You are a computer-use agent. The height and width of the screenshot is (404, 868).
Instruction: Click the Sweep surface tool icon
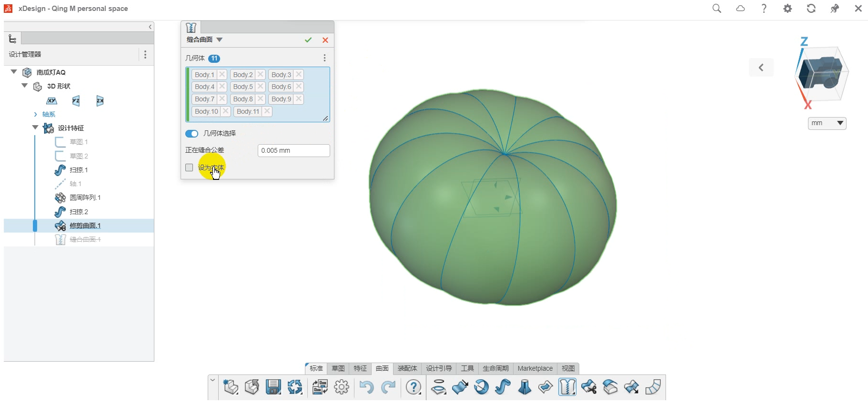503,387
